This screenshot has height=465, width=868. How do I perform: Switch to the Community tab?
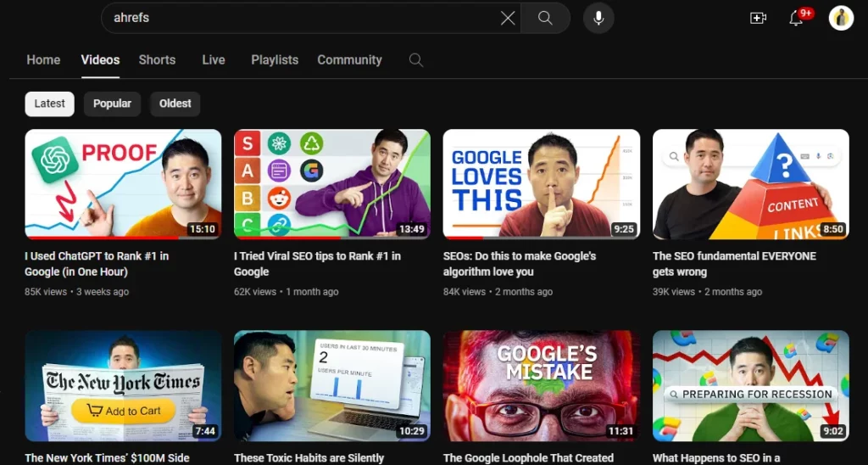point(349,60)
